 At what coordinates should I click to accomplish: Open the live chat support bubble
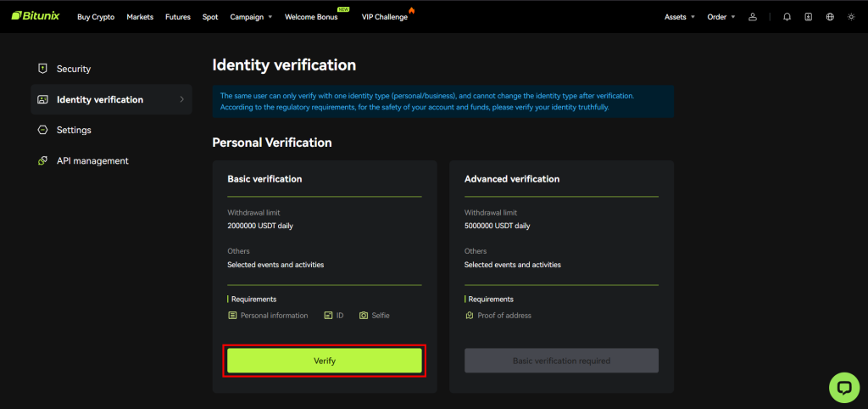(843, 387)
